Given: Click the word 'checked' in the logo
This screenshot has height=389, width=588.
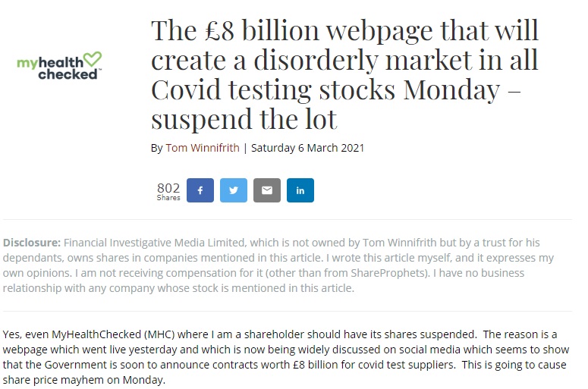Looking at the screenshot, I should tap(68, 74).
